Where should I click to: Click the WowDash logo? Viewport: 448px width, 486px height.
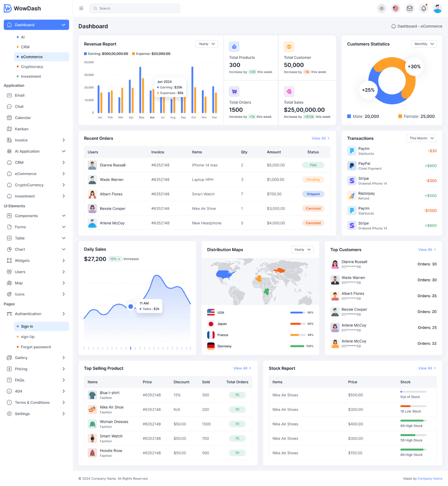[22, 9]
